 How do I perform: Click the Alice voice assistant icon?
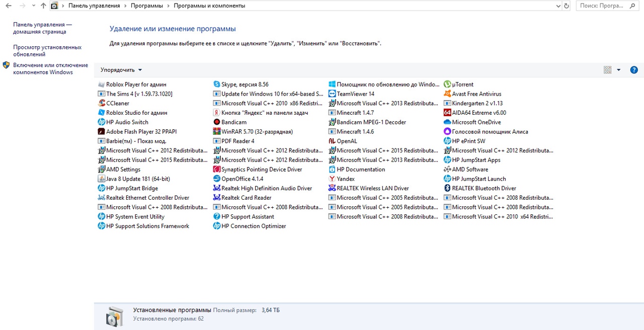(x=447, y=132)
